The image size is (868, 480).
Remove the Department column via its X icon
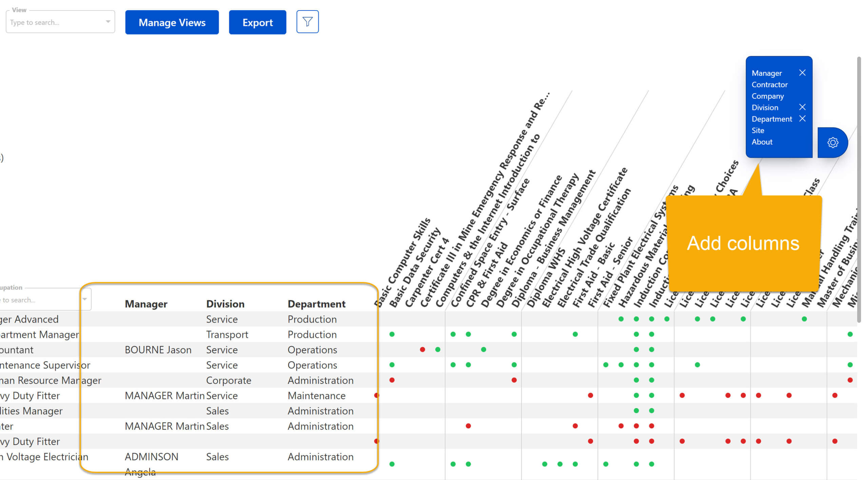[803, 119]
